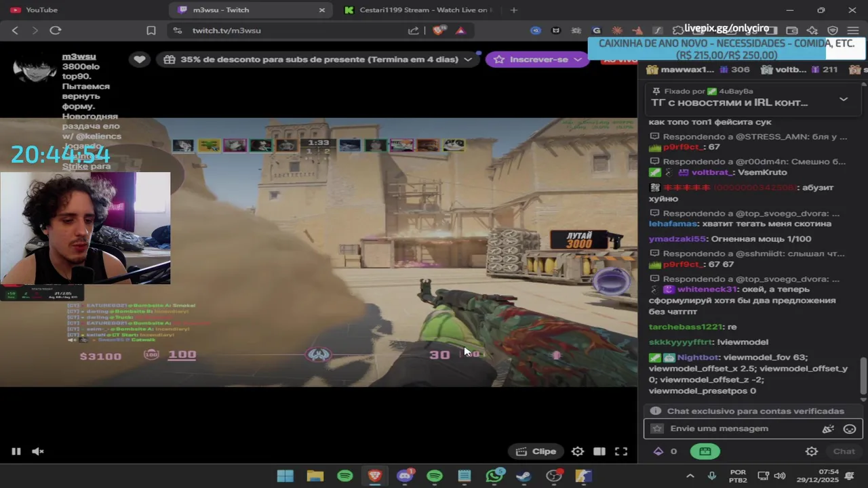The width and height of the screenshot is (868, 488).
Task: Open whiteneck31 username in chat
Action: 707,289
